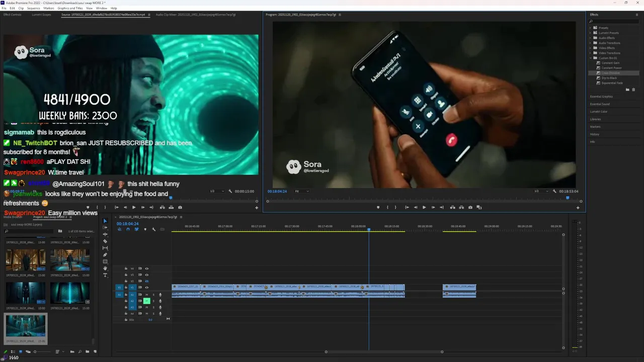Select the Selection arrow tool
Image resolution: width=644 pixels, height=362 pixels.
(105, 221)
